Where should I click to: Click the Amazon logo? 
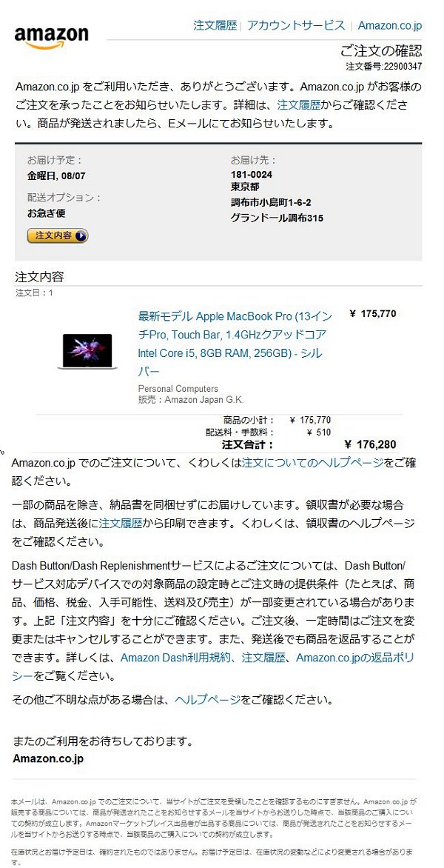click(x=51, y=37)
